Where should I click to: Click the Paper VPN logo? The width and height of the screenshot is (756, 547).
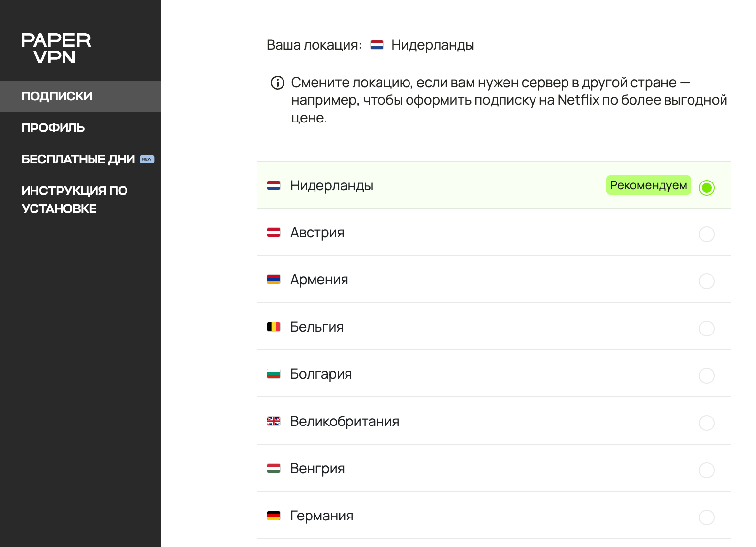pos(56,48)
